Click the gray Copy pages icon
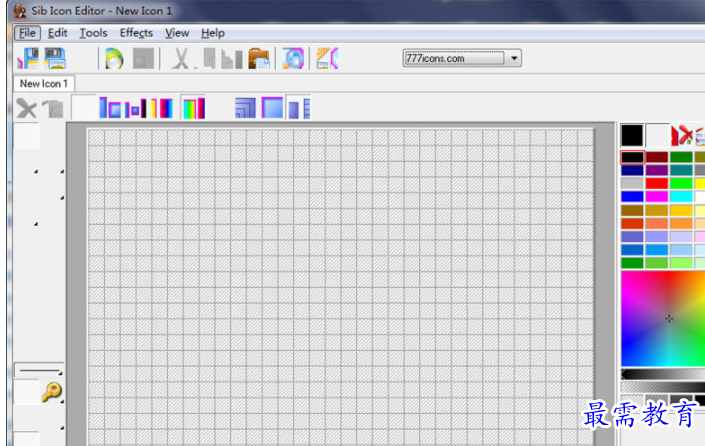 pyautogui.click(x=209, y=58)
